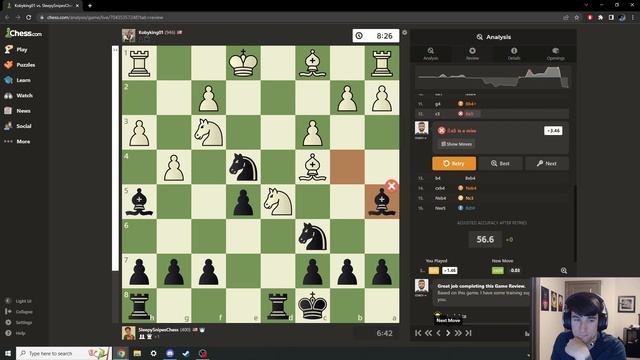
Task: Click the SleepySnipesChess player avatar
Action: point(129,333)
